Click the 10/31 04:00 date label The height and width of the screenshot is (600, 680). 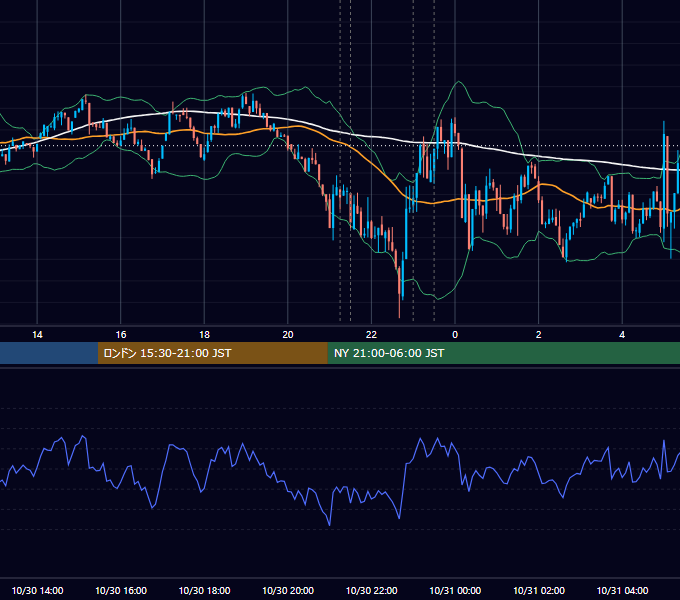tap(622, 590)
